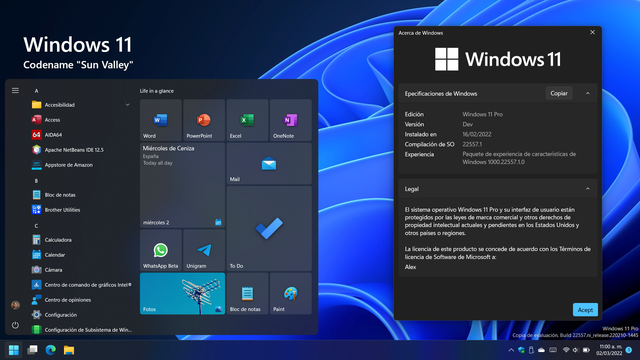Open the notification count badge
This screenshot has height=360, width=640.
click(629, 350)
